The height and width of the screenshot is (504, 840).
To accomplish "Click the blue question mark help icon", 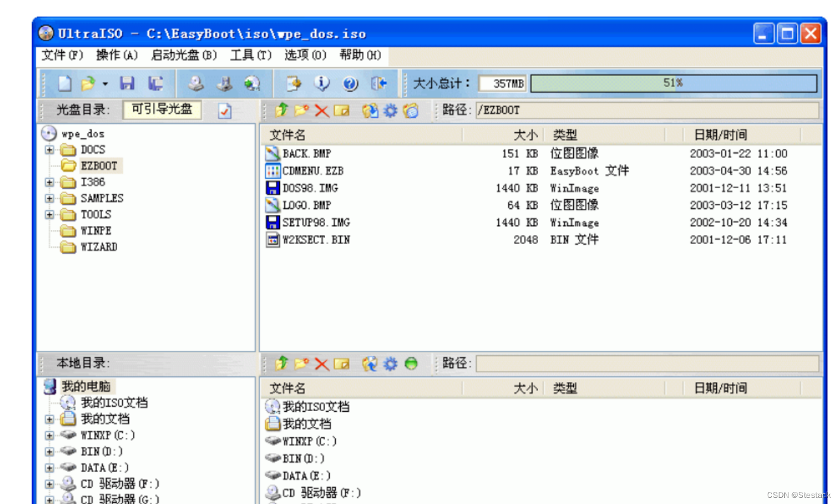I will pyautogui.click(x=350, y=84).
